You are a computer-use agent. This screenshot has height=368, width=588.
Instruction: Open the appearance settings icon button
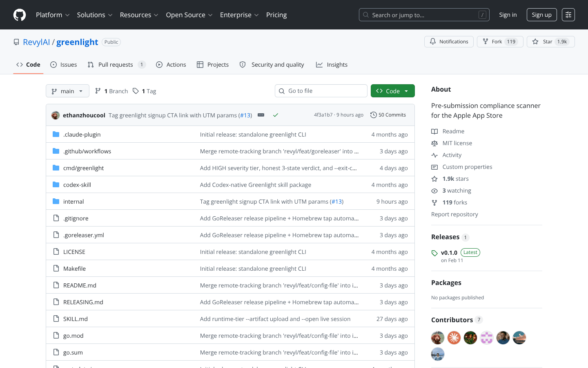pyautogui.click(x=568, y=15)
